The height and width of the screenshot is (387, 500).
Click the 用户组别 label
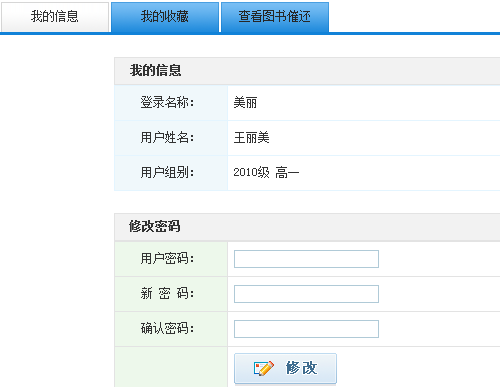[x=167, y=172]
